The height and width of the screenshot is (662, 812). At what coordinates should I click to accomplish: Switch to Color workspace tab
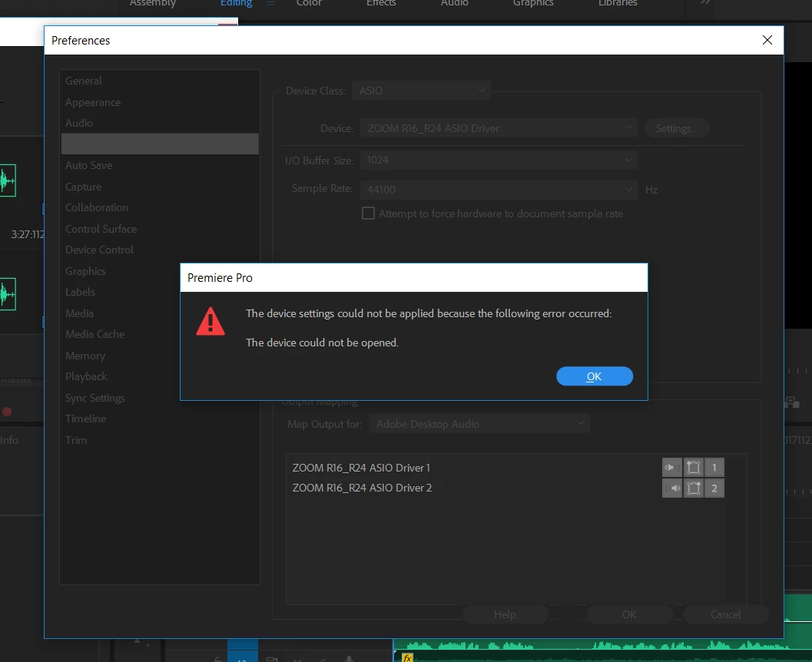point(309,3)
